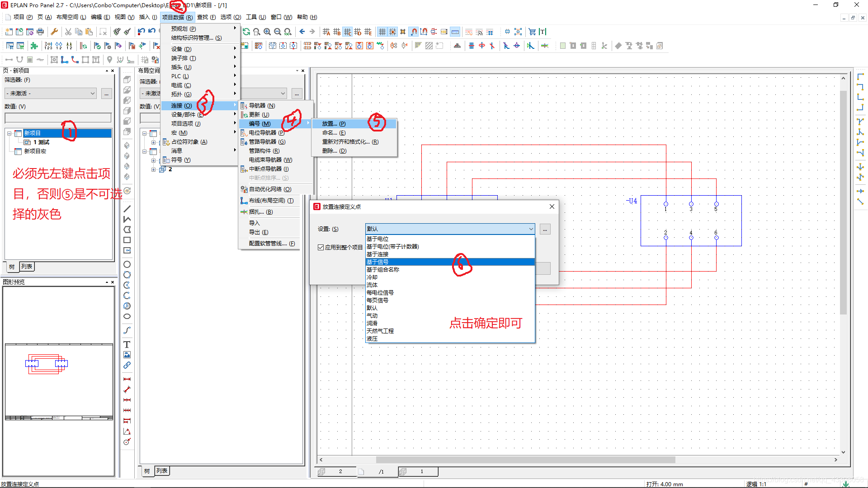Viewport: 868px width, 488px height.
Task: Select the rectangle drawing tool
Action: [x=127, y=240]
